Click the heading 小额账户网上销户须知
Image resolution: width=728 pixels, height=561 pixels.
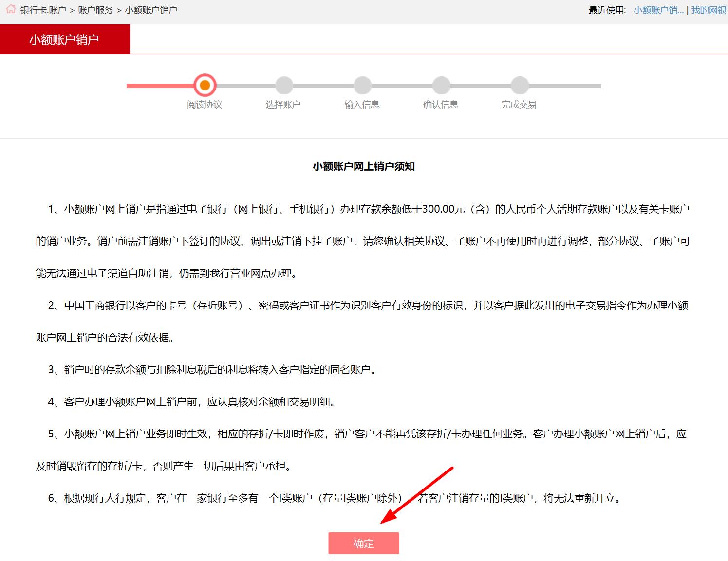coord(364,166)
